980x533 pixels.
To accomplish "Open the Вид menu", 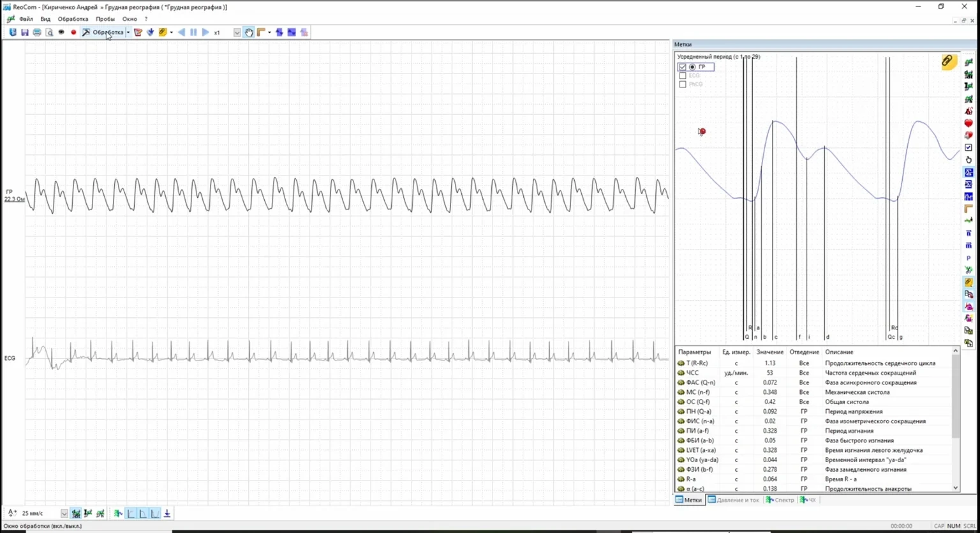I will point(45,19).
